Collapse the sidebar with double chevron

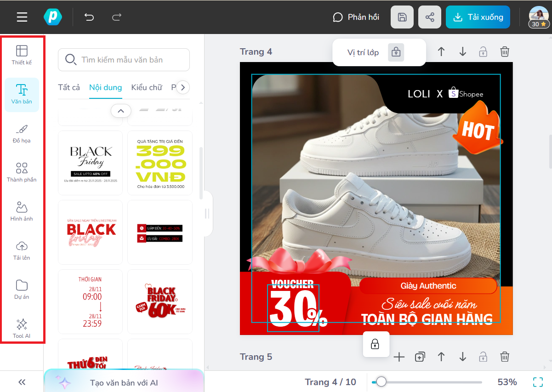pos(22,382)
